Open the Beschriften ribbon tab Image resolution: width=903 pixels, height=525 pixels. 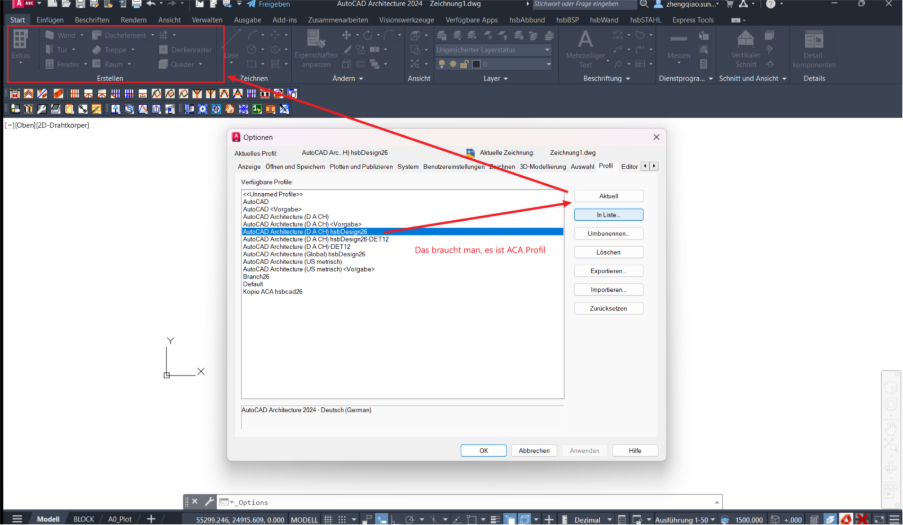coord(92,20)
